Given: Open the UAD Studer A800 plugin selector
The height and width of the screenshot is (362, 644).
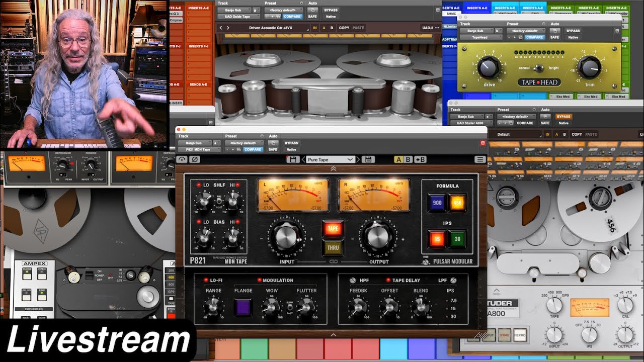Looking at the screenshot, I should pyautogui.click(x=472, y=123).
